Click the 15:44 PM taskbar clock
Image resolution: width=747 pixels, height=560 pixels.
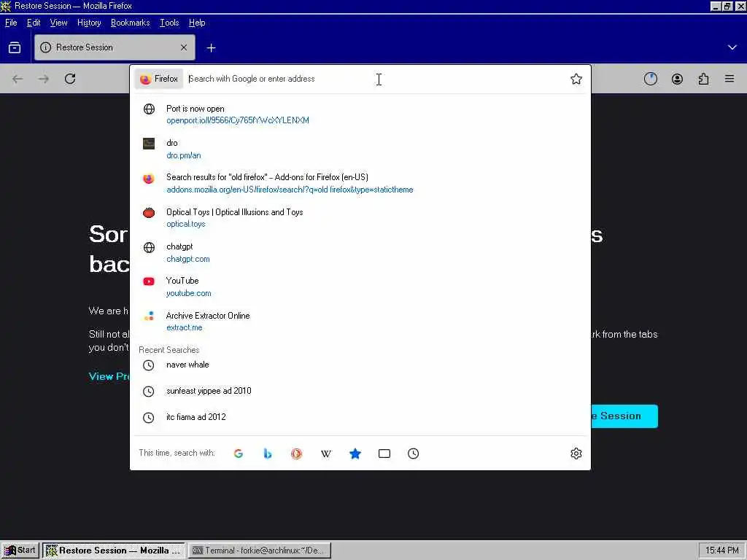tap(721, 551)
